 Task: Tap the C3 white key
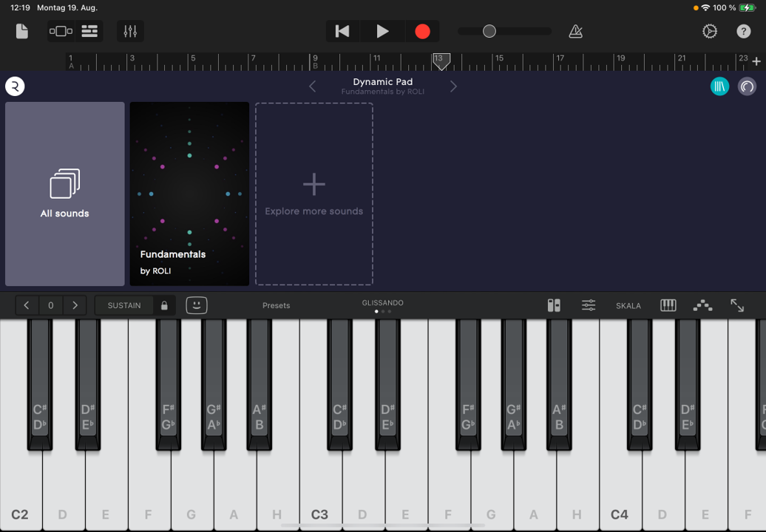point(320,488)
